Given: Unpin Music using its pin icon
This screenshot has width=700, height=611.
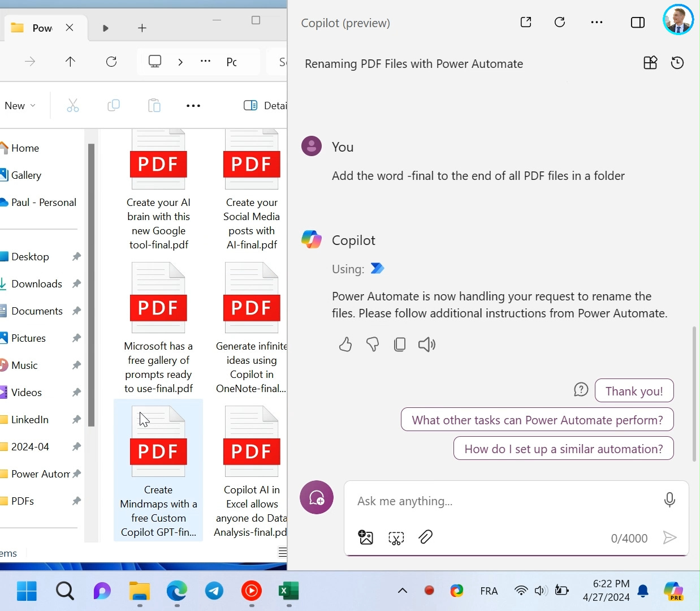Looking at the screenshot, I should (76, 365).
